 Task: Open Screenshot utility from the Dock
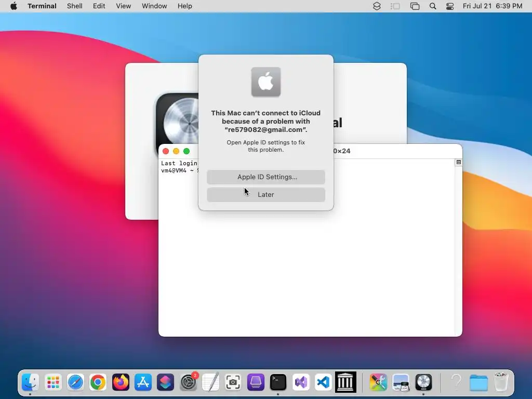point(233,382)
